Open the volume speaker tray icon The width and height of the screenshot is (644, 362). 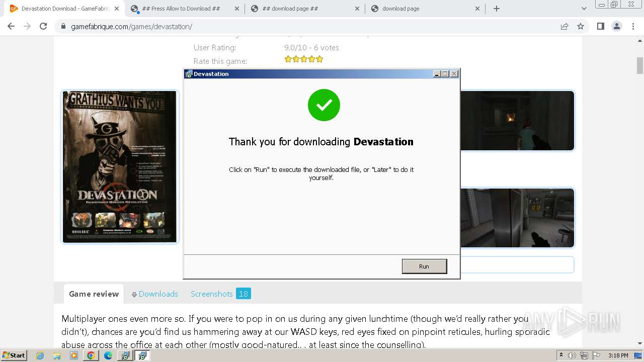(572, 355)
